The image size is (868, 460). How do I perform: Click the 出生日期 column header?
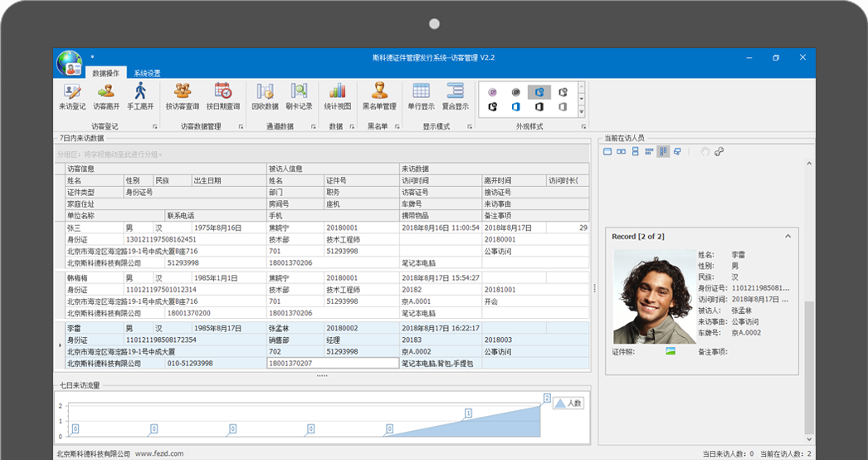pos(229,181)
